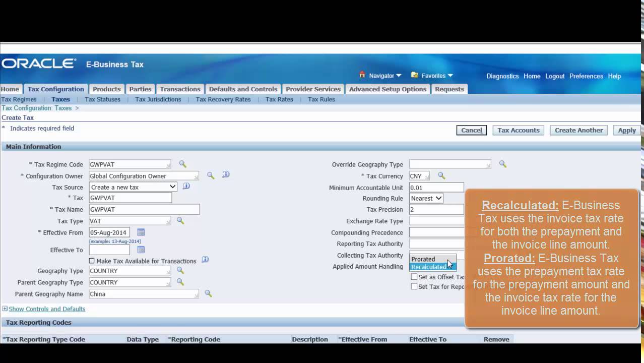Switch to Tax Configuration tab
644x363 pixels.
click(x=56, y=89)
